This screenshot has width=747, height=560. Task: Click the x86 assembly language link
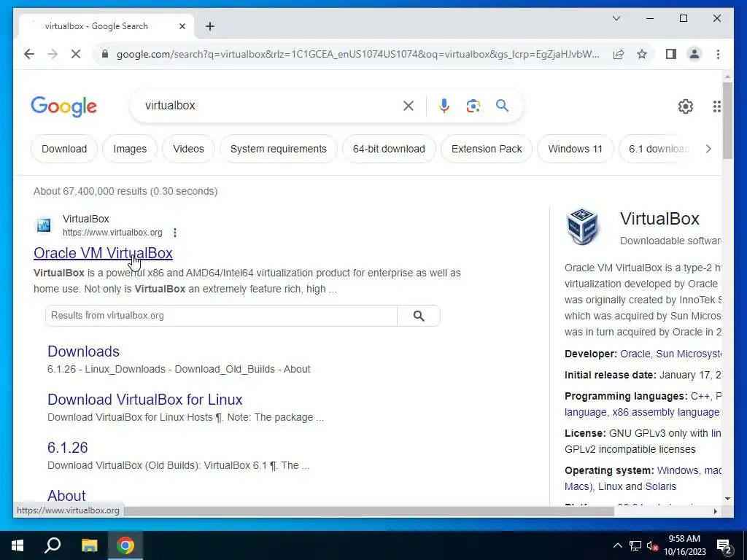[666, 412]
